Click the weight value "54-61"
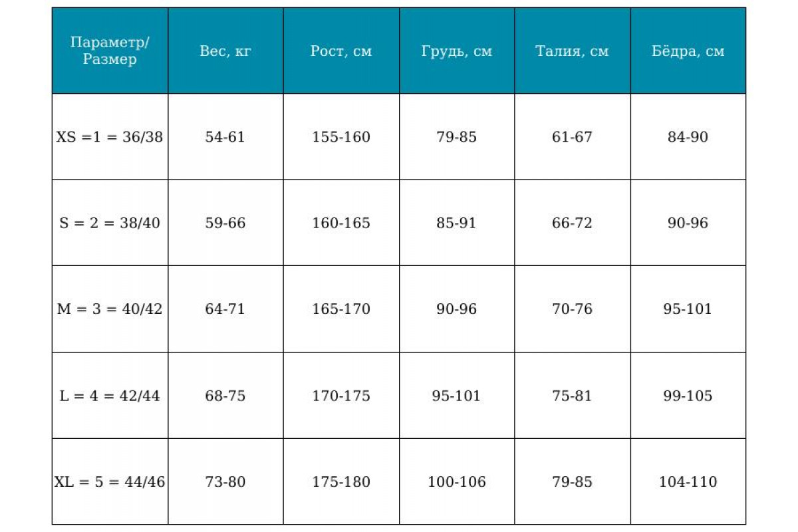This screenshot has height=532, width=798. click(x=225, y=137)
